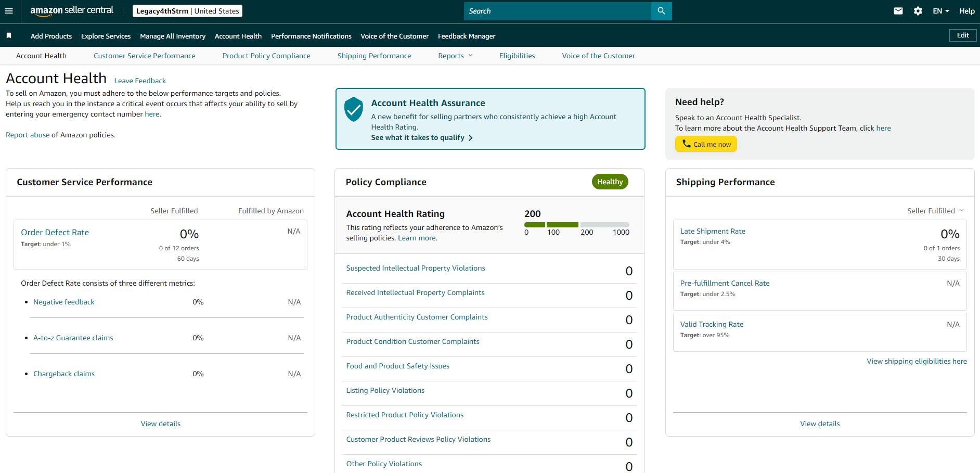The image size is (980, 473).
Task: Click View details under Shipping Performance
Action: 820,424
